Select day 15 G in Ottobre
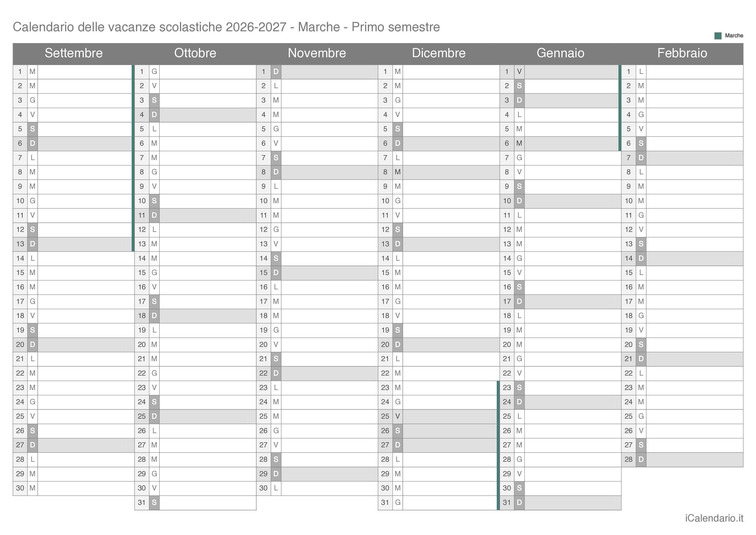 pyautogui.click(x=195, y=273)
